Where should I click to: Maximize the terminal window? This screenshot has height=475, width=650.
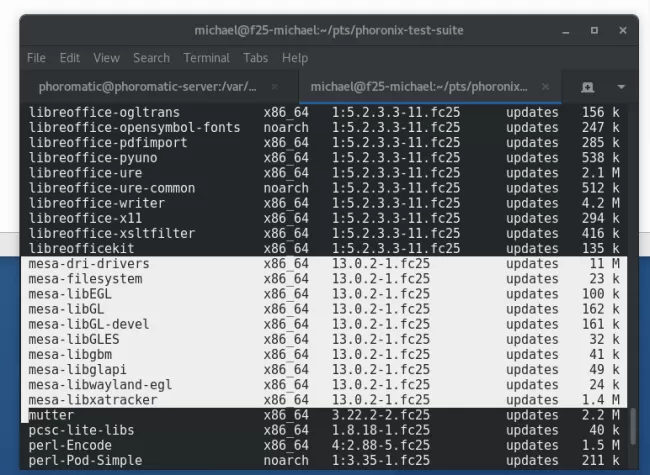point(594,31)
